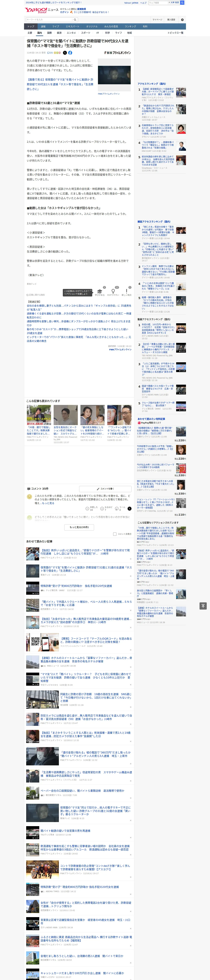This screenshot has width=210, height=980.
Task: Open recommended article 特殊詐欺"受け子"約800万円詐欺か
Action: [x=76, y=586]
